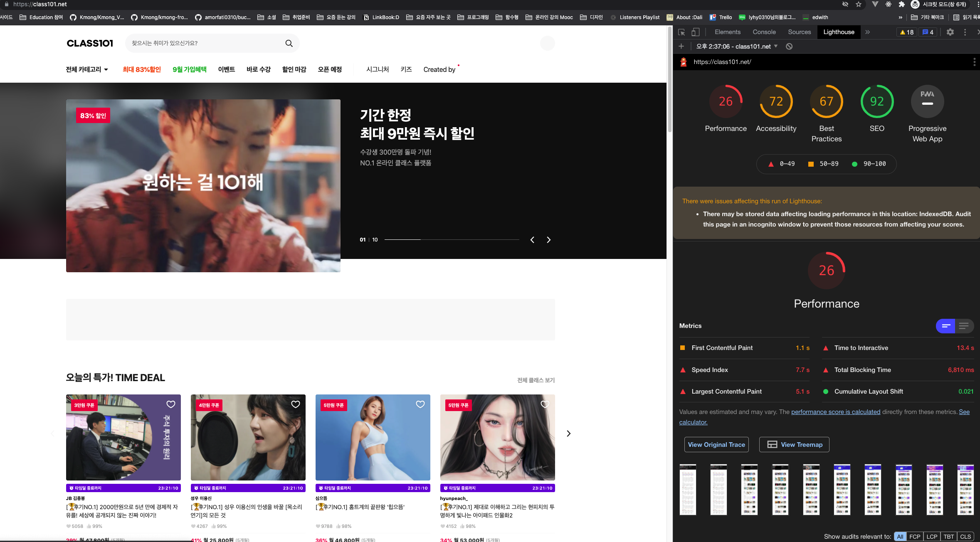
Task: Click the banner slide progress bar
Action: 452,240
